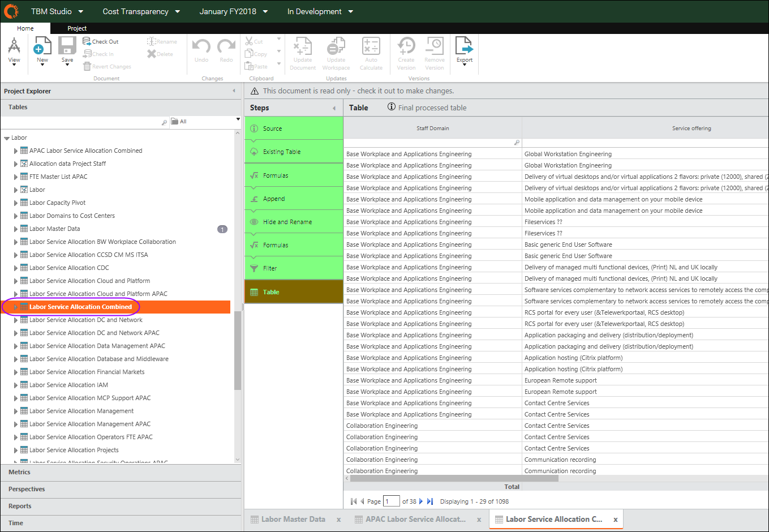Click Revert Changes in the ribbon
The height and width of the screenshot is (532, 769).
pyautogui.click(x=107, y=66)
